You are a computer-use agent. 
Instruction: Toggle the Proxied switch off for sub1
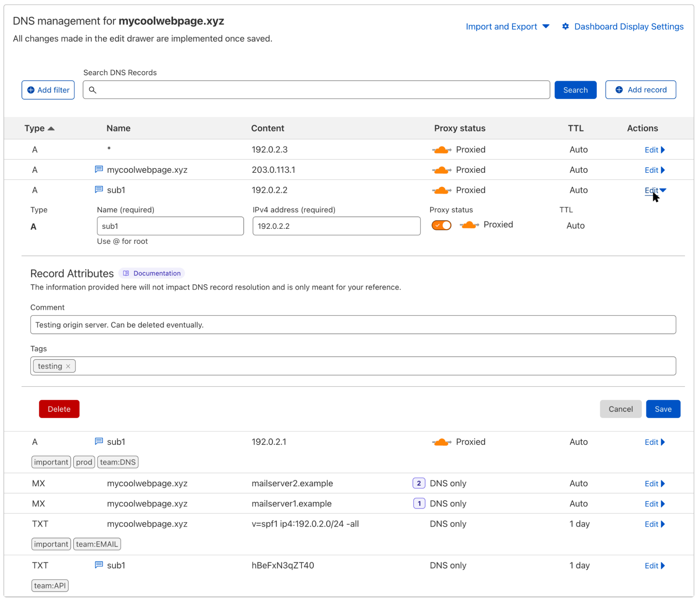point(441,225)
